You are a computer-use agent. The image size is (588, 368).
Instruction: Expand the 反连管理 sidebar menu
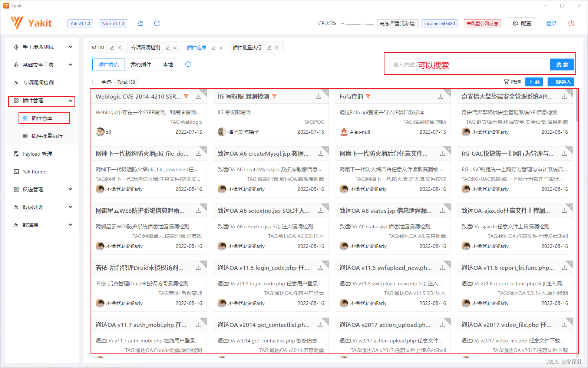point(70,189)
